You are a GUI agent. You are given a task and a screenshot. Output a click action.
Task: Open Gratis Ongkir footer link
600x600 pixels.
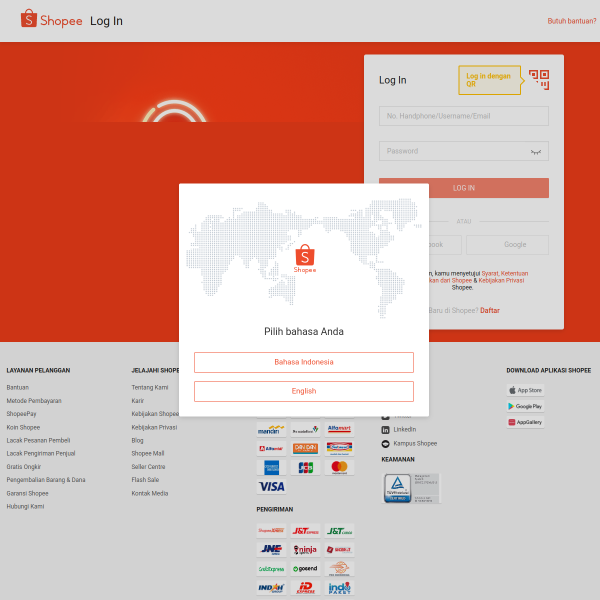tap(24, 467)
